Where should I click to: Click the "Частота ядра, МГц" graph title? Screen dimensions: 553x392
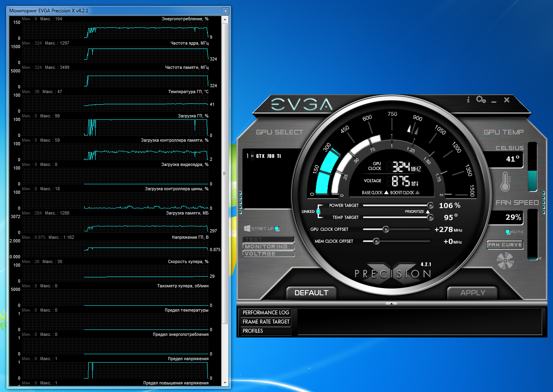point(190,43)
